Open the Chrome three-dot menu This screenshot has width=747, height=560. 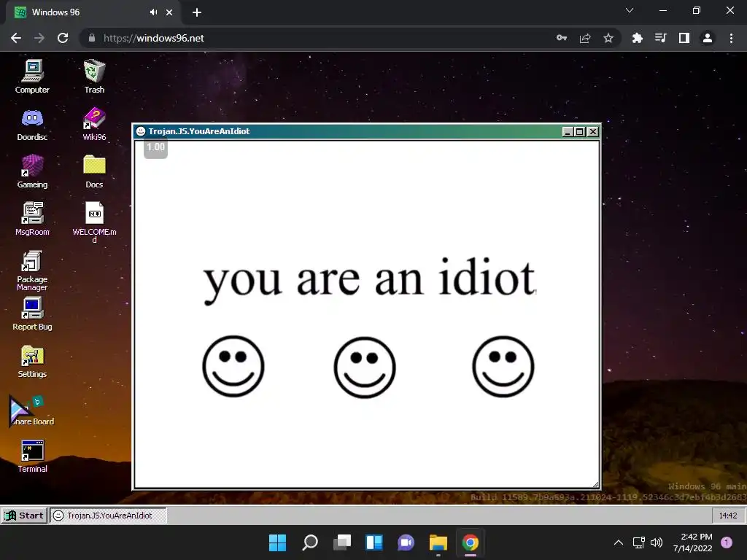731,38
